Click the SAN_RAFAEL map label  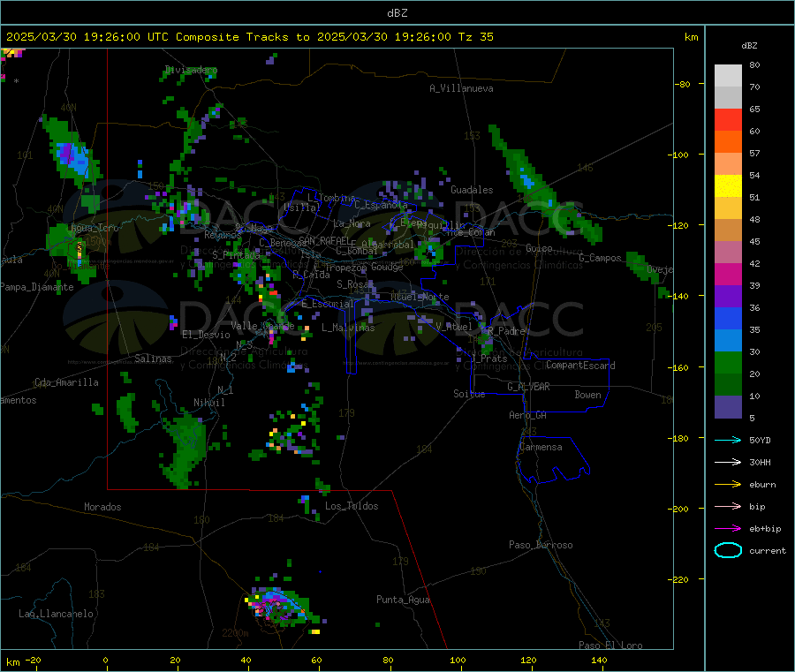pyautogui.click(x=323, y=241)
